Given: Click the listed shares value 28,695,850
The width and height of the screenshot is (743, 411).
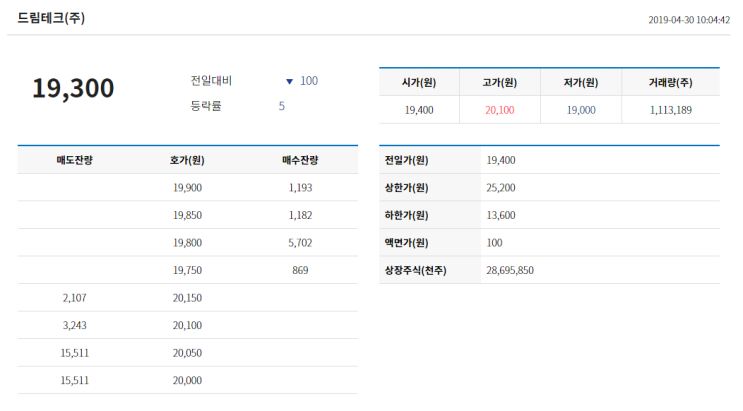Looking at the screenshot, I should click(510, 270).
